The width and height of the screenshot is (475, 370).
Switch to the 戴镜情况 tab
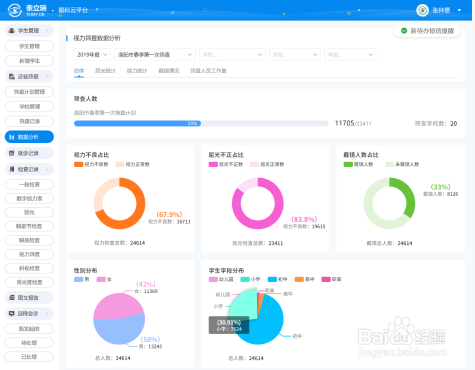169,71
